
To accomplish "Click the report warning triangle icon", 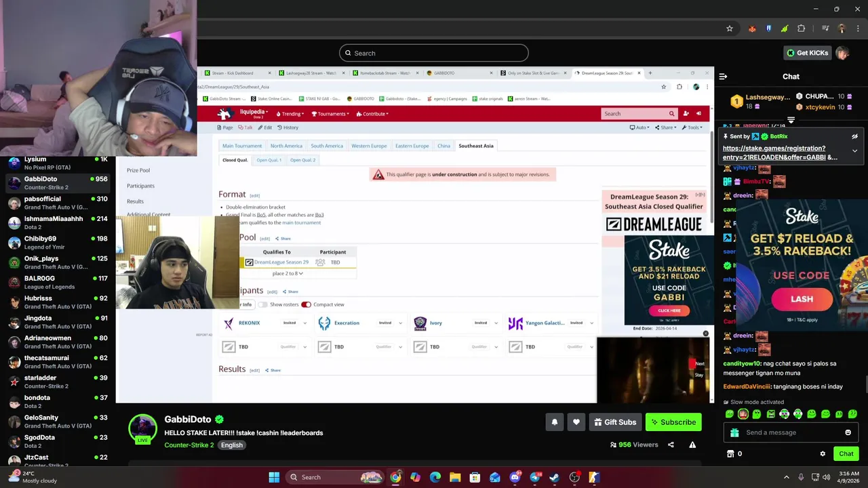I will point(692,445).
